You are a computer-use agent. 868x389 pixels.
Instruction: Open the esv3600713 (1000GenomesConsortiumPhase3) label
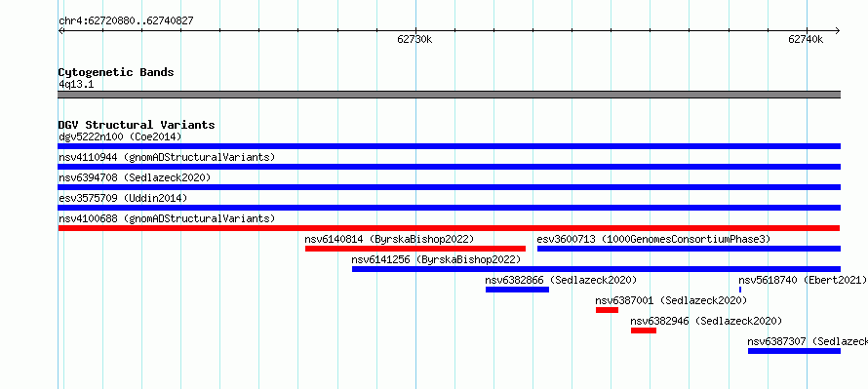pos(653,239)
